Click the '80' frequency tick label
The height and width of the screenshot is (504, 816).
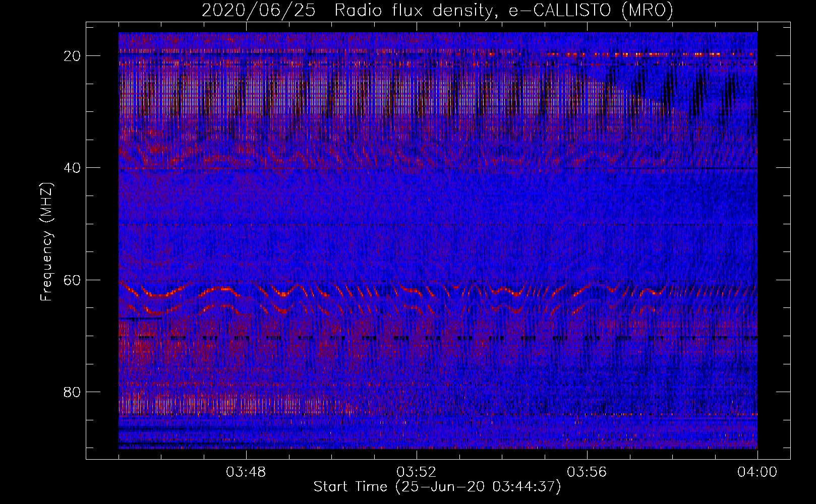pyautogui.click(x=73, y=392)
